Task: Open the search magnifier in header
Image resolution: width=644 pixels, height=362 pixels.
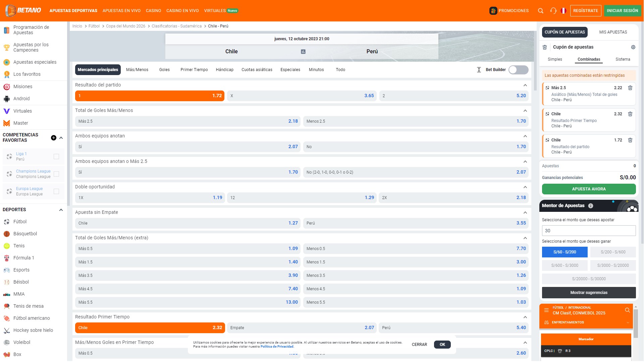Action: pyautogui.click(x=540, y=11)
